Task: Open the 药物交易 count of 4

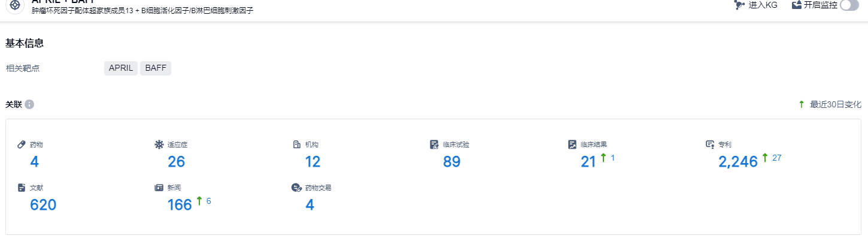Action: tap(309, 205)
